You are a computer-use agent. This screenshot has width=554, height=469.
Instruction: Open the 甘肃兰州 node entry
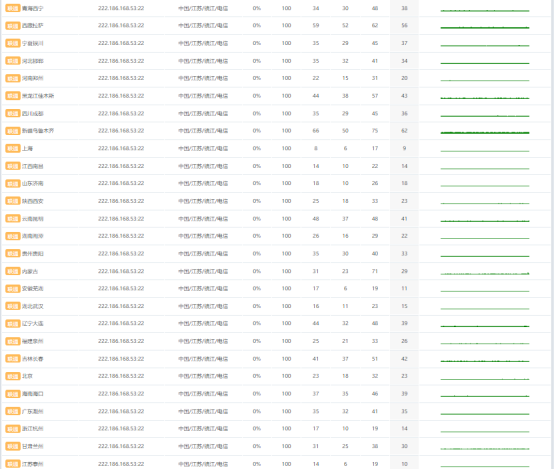[33, 446]
